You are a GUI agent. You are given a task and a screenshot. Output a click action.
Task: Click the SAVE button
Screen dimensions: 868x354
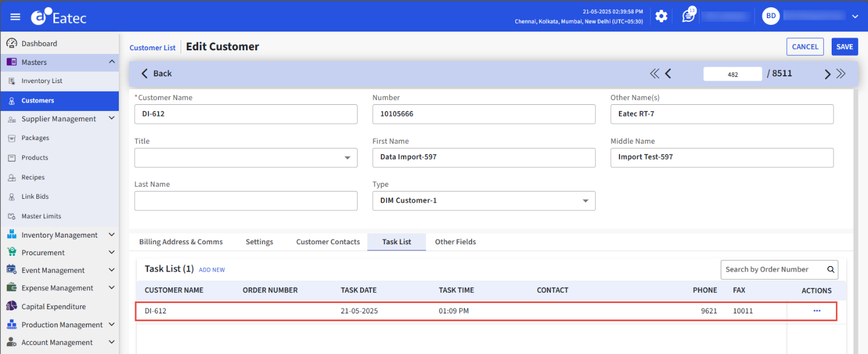[844, 47]
